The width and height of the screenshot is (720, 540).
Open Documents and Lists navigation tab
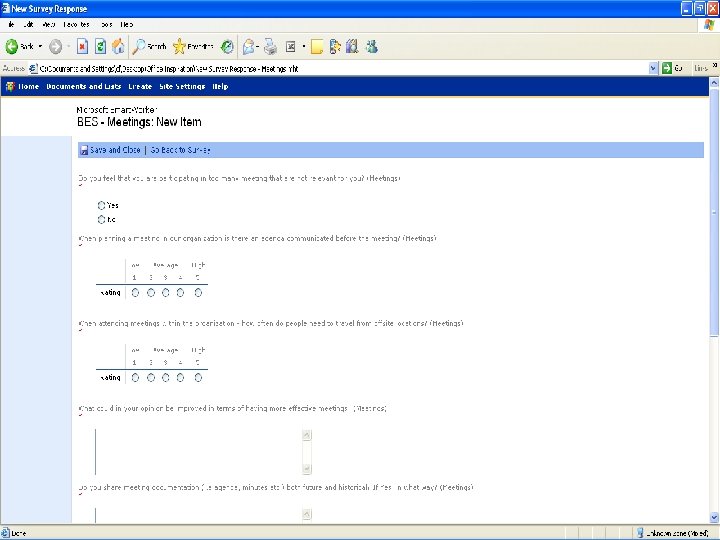(84, 86)
